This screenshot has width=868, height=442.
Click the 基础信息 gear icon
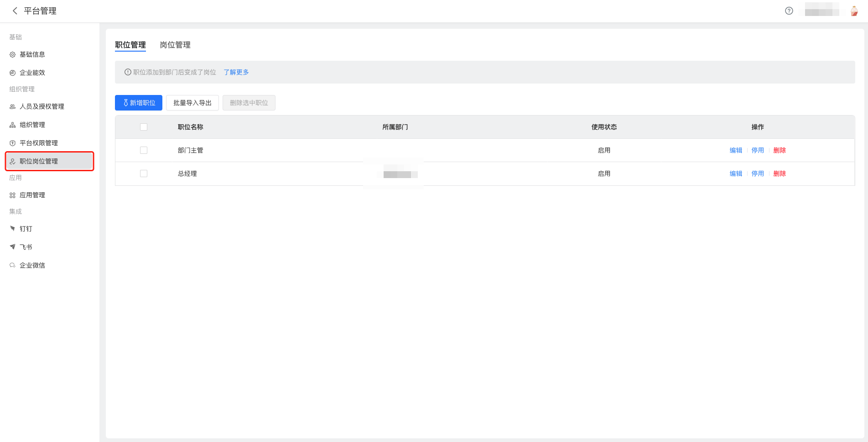13,55
